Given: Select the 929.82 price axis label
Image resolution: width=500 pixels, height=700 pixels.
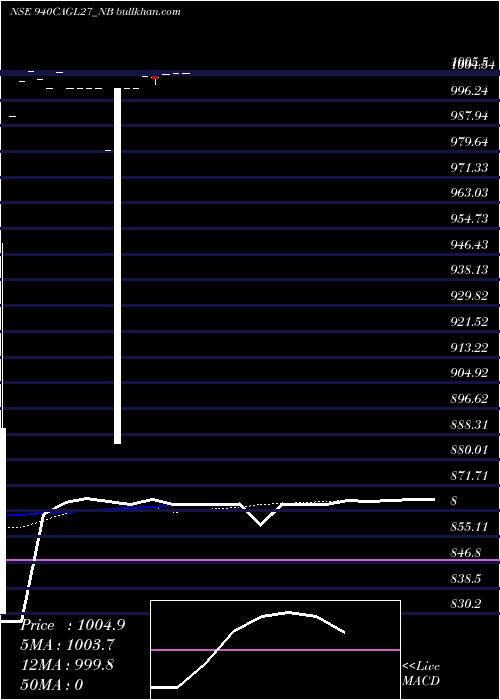Looking at the screenshot, I should pos(469,296).
